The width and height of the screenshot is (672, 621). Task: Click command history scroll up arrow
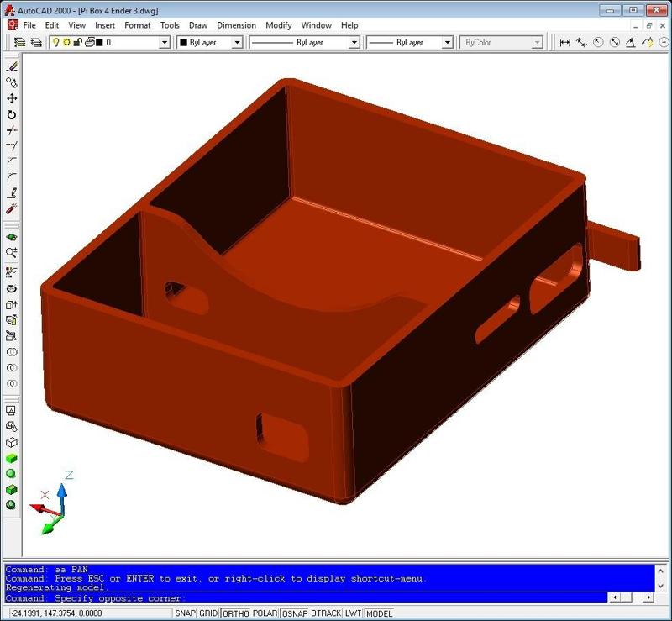click(660, 571)
